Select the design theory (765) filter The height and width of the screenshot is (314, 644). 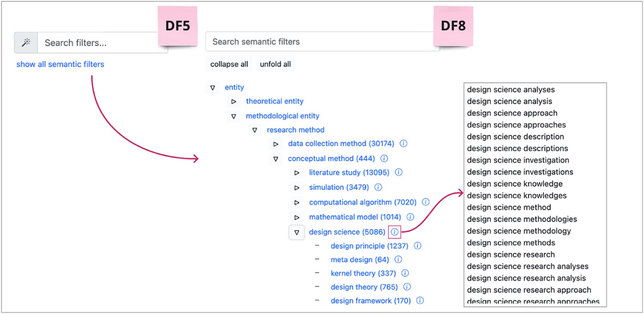click(x=364, y=287)
